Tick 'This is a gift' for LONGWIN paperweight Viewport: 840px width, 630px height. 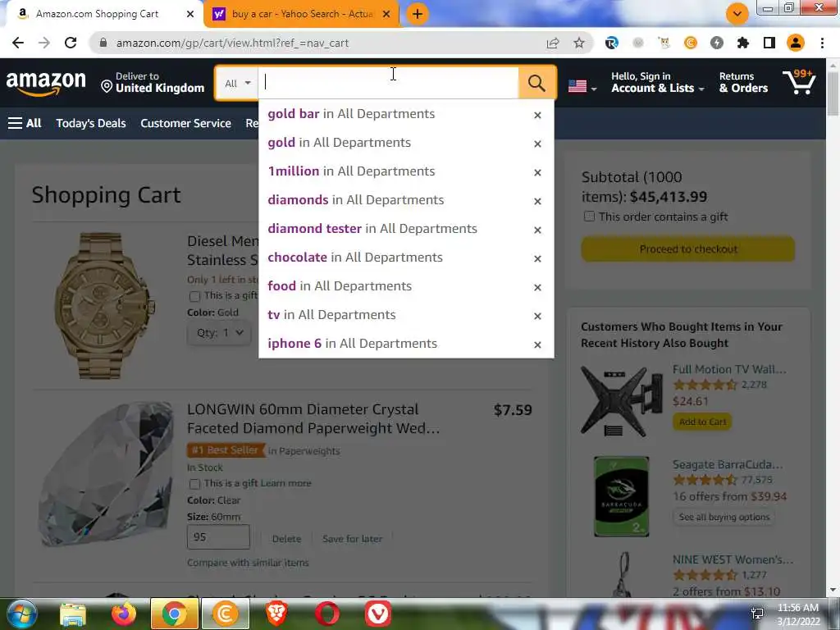(194, 484)
